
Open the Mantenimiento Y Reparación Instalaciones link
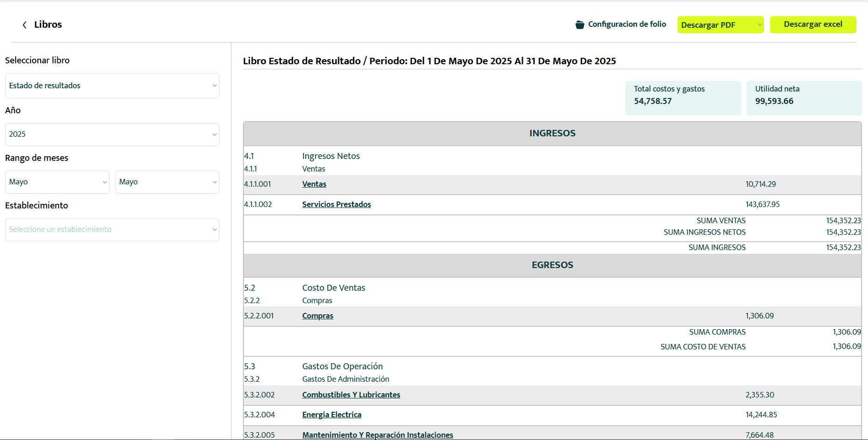(x=377, y=434)
